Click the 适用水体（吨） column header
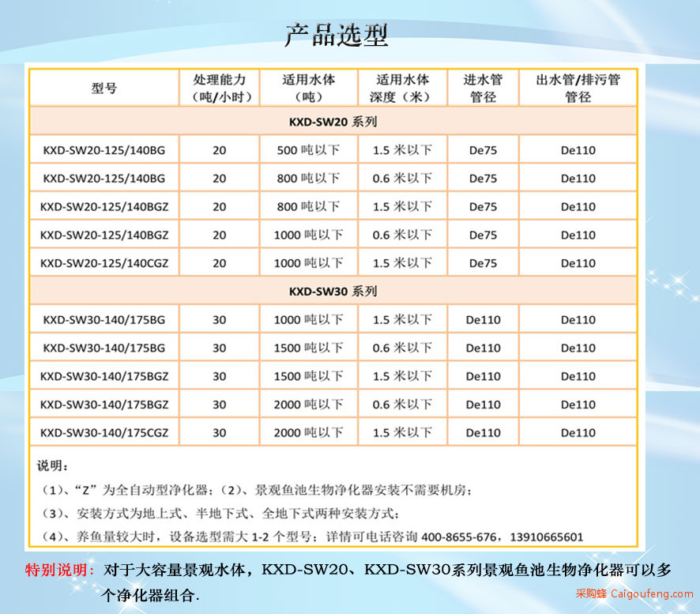Image resolution: width=700 pixels, height=614 pixels. pos(308,89)
